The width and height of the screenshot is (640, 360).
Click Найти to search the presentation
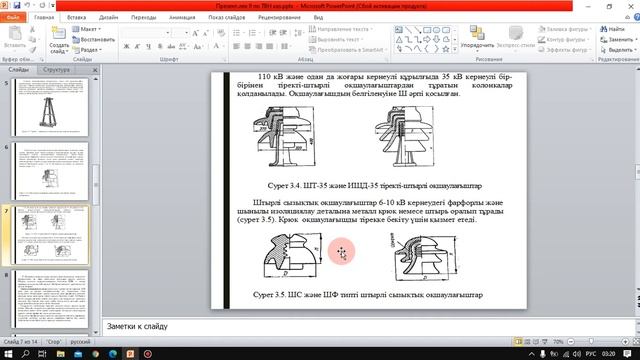tap(613, 29)
